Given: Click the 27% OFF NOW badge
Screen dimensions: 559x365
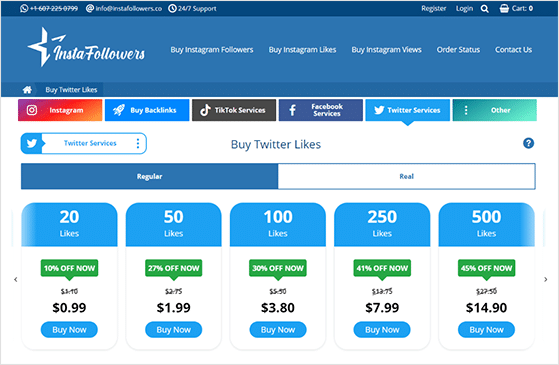Looking at the screenshot, I should tap(174, 268).
